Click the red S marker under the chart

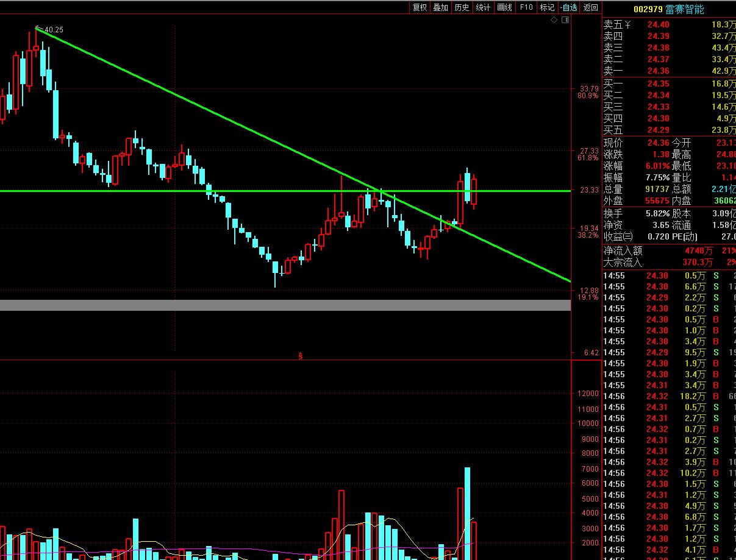(x=300, y=355)
